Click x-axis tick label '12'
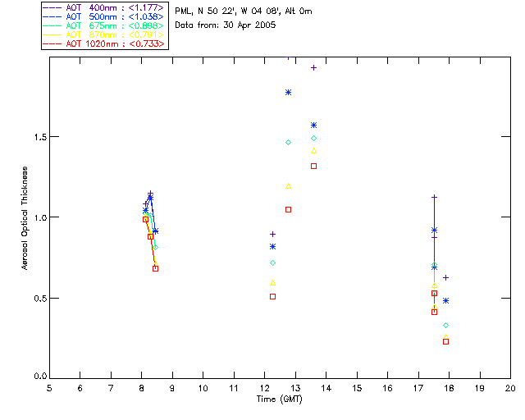Image resolution: width=525 pixels, height=420 pixels. tap(264, 388)
